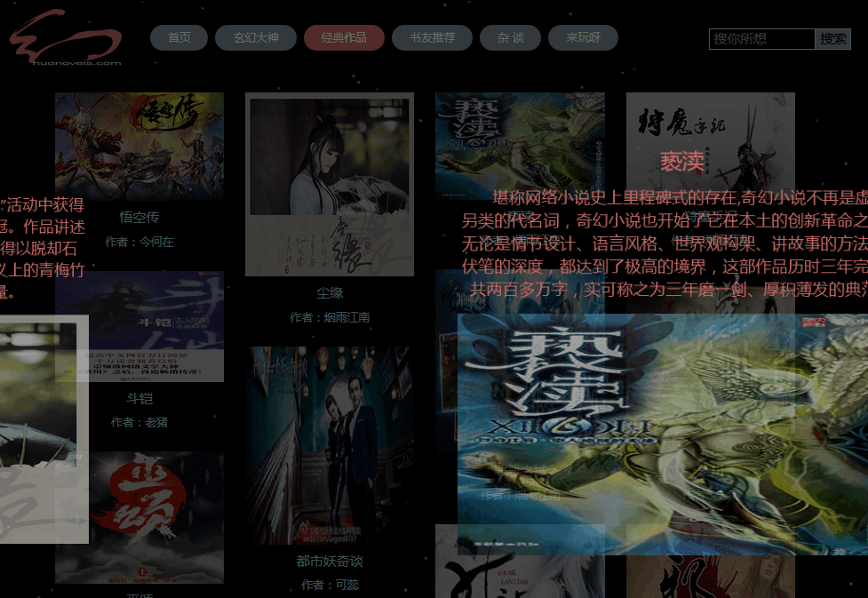Open the 玄幻大神 navigation tab
The width and height of the screenshot is (868, 598).
coord(256,37)
